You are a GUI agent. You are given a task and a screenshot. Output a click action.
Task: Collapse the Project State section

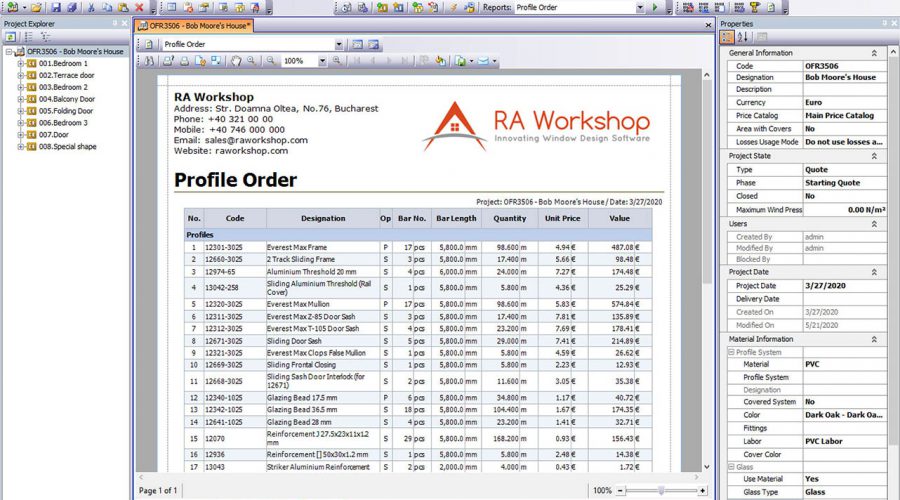[874, 156]
